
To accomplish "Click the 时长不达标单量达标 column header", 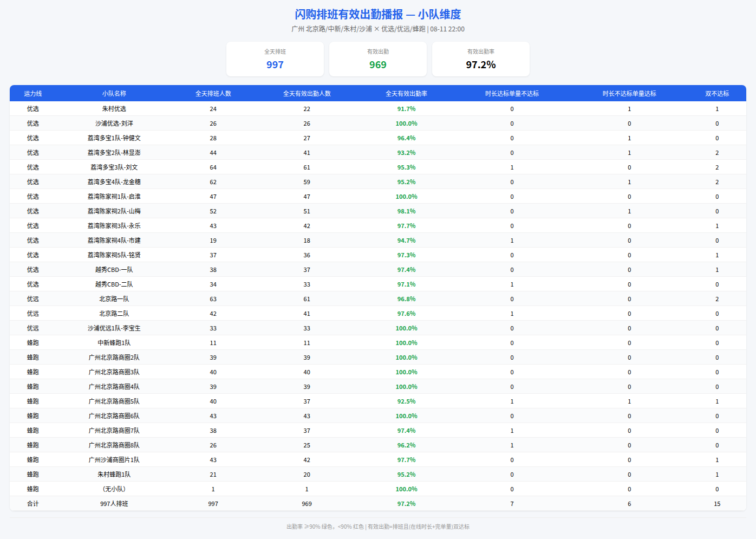I will click(x=629, y=94).
